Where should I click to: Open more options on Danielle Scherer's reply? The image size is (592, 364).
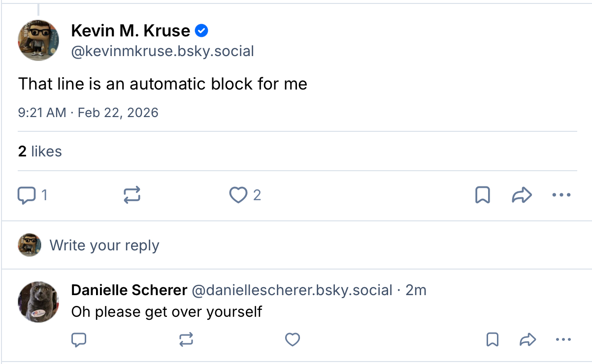click(x=562, y=339)
